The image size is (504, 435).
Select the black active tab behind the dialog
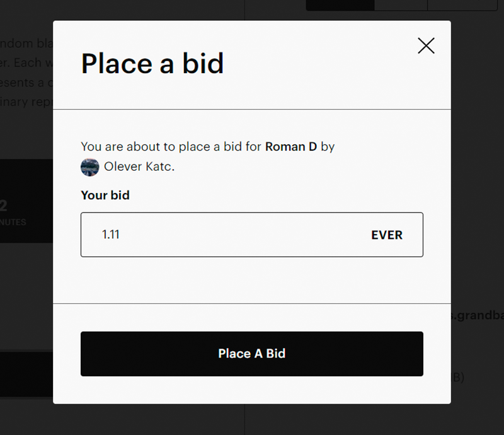[340, 5]
